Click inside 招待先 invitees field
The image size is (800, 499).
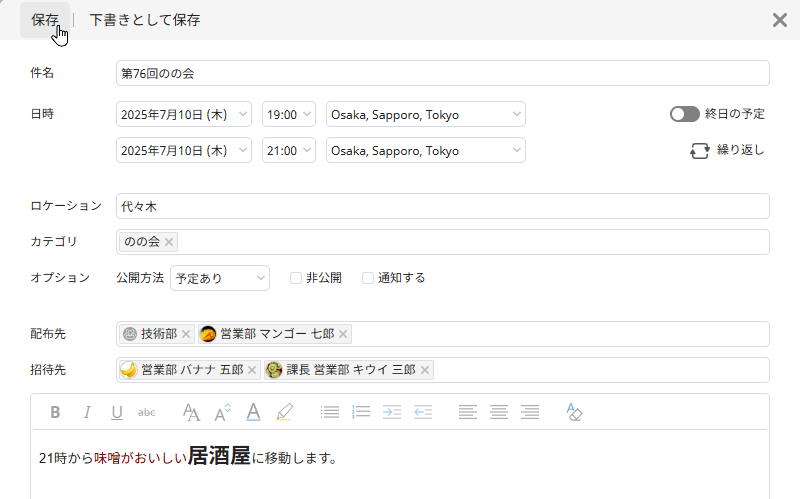click(442, 370)
